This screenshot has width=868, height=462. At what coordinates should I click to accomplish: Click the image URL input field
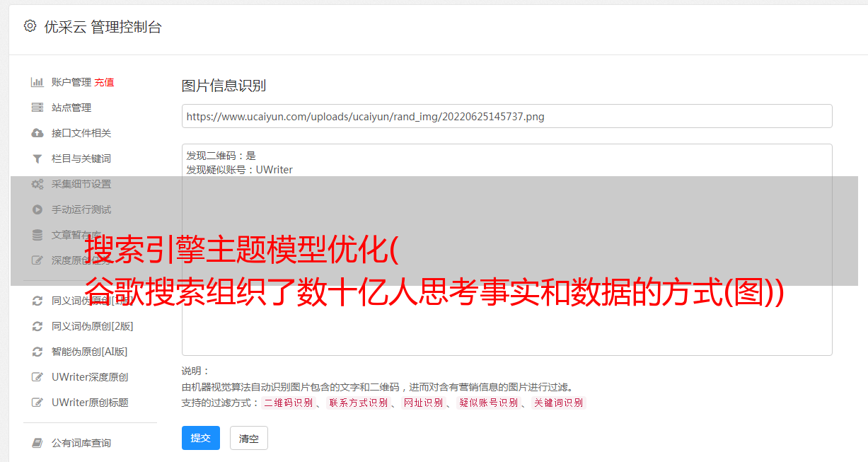[x=507, y=116]
